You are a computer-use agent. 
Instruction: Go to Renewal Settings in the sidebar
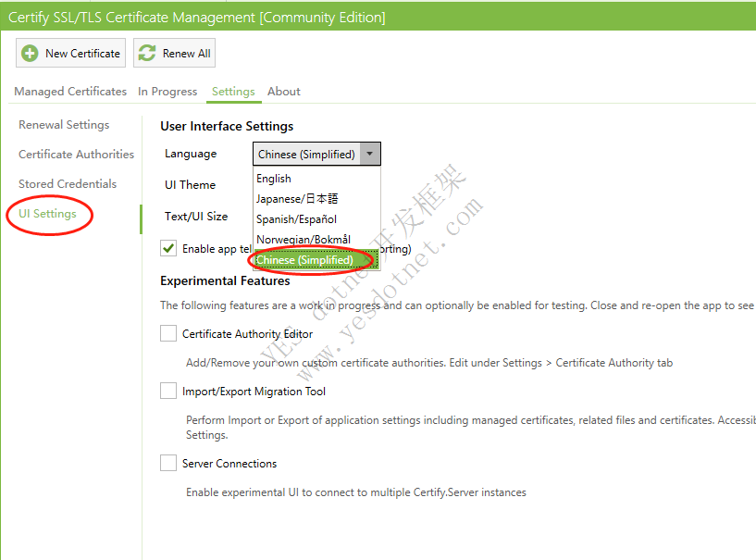(x=64, y=124)
